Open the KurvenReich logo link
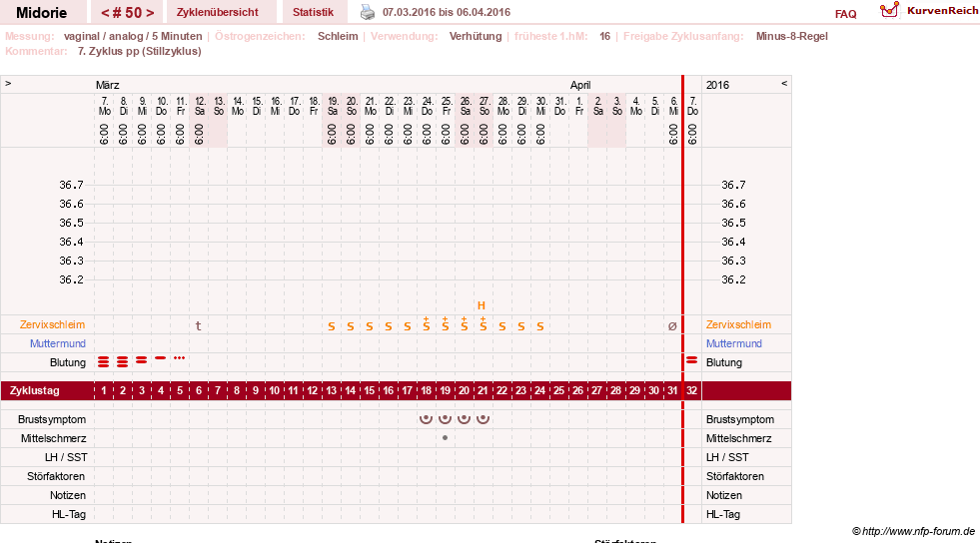Viewport: 980px width, 543px height. pos(928,11)
